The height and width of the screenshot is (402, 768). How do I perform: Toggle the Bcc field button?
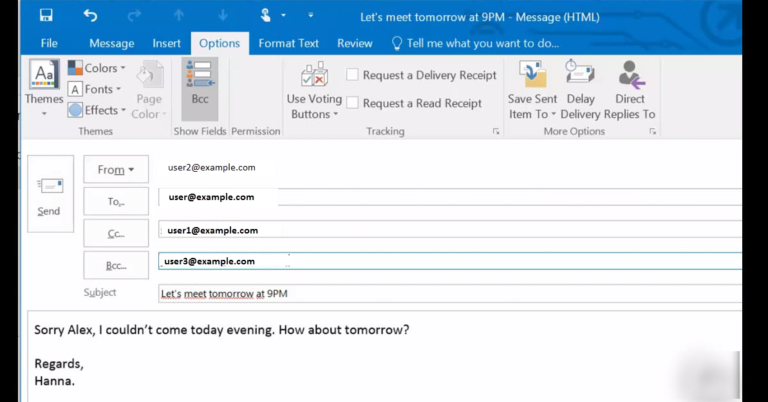point(200,88)
